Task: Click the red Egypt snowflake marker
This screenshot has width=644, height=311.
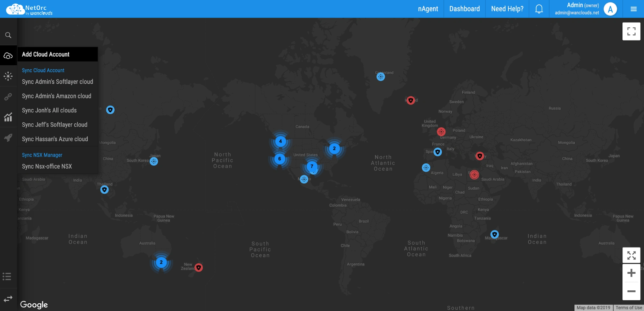Action: [474, 175]
